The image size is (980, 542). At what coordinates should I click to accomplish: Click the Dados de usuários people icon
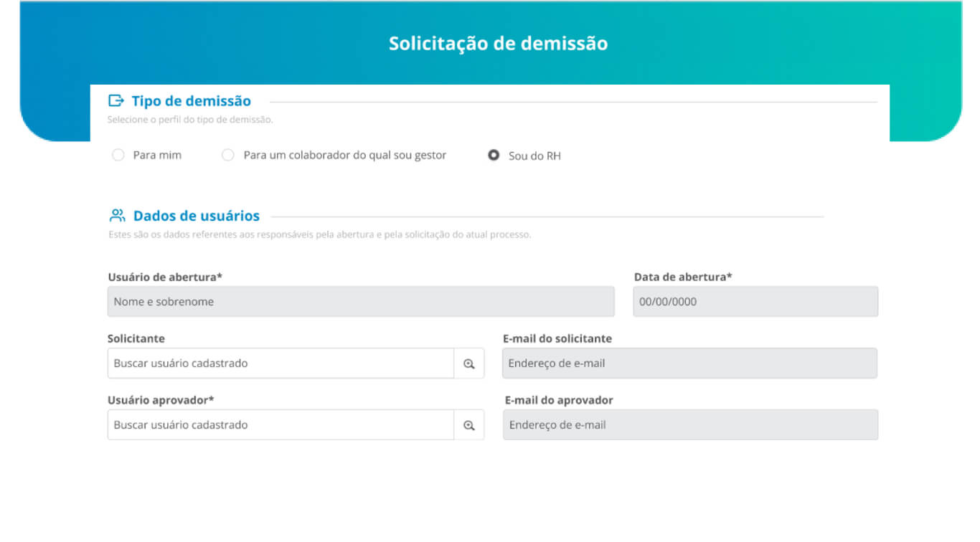tap(117, 215)
